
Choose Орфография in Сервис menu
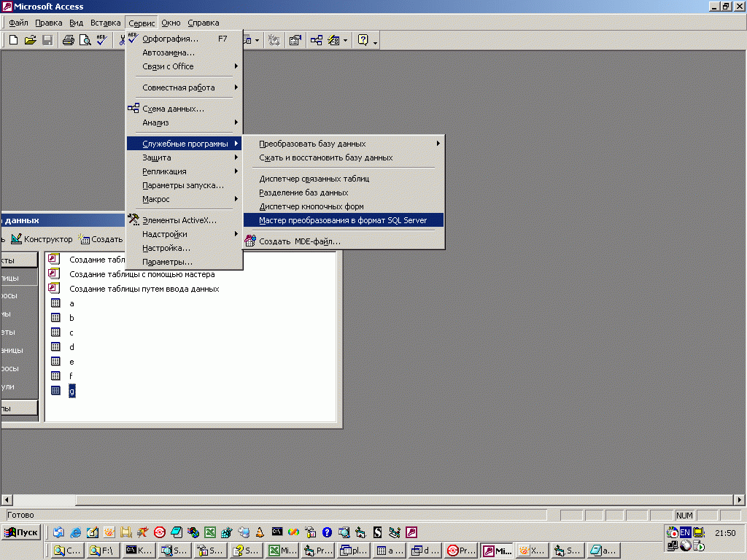point(185,39)
